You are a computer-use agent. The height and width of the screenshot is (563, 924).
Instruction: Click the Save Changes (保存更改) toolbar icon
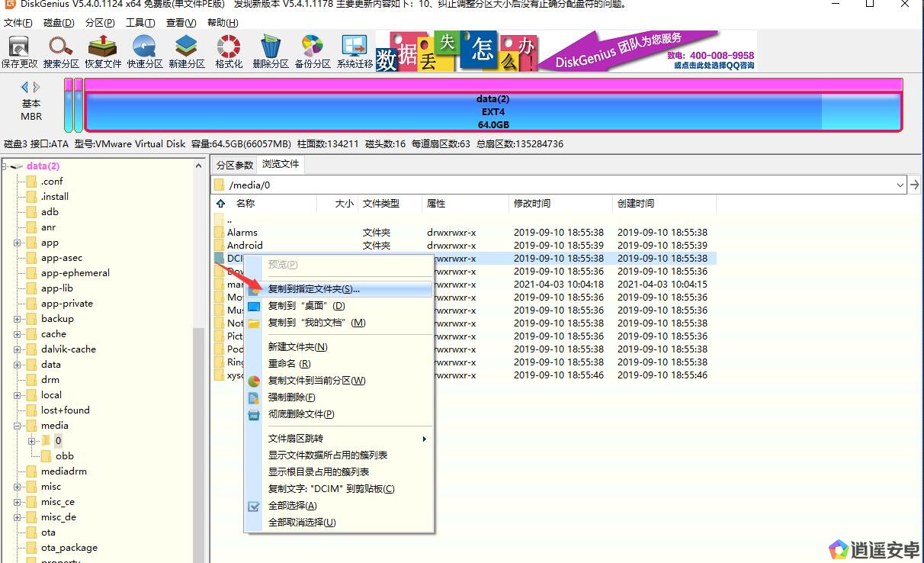tap(19, 51)
